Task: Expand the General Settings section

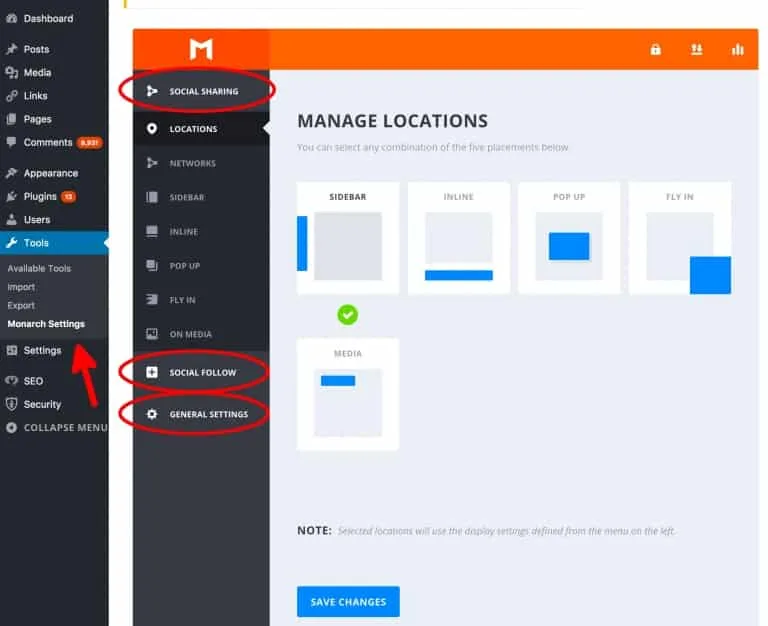Action: [201, 414]
